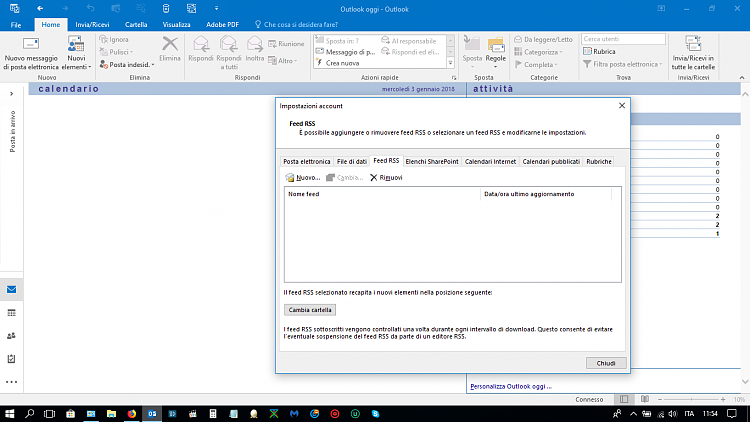Switch to Posta elettronica tab
The width and height of the screenshot is (750, 422).
click(307, 162)
